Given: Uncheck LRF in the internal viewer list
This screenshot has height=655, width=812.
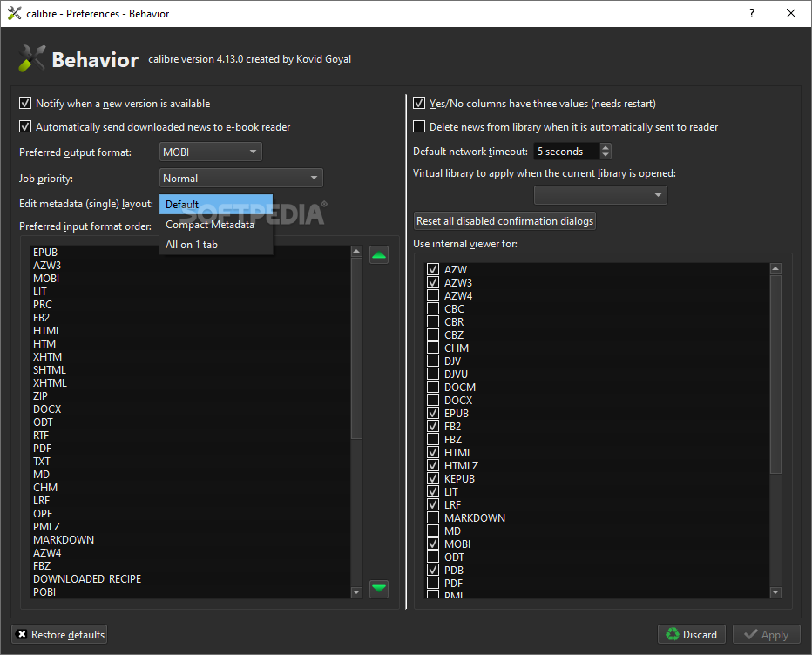Looking at the screenshot, I should click(x=433, y=505).
